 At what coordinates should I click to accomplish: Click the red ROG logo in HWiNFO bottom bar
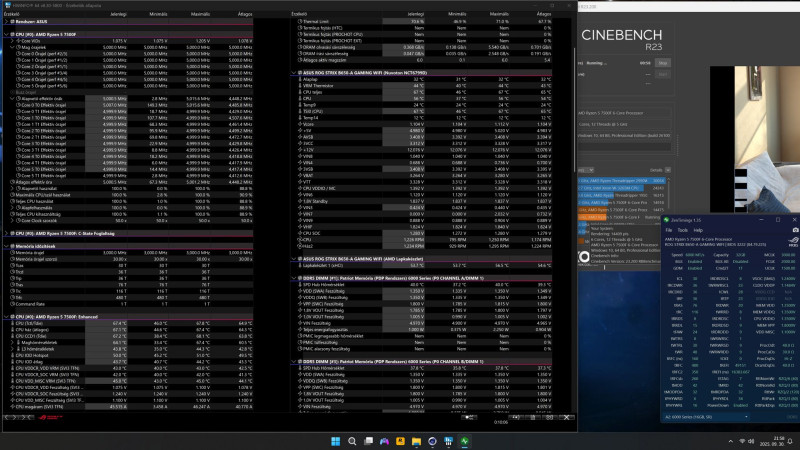51,417
